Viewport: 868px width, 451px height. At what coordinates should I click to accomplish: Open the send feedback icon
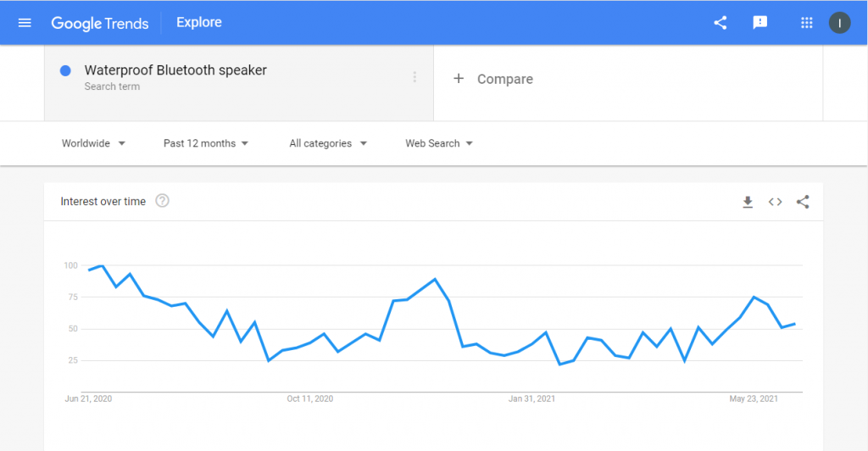tap(760, 23)
